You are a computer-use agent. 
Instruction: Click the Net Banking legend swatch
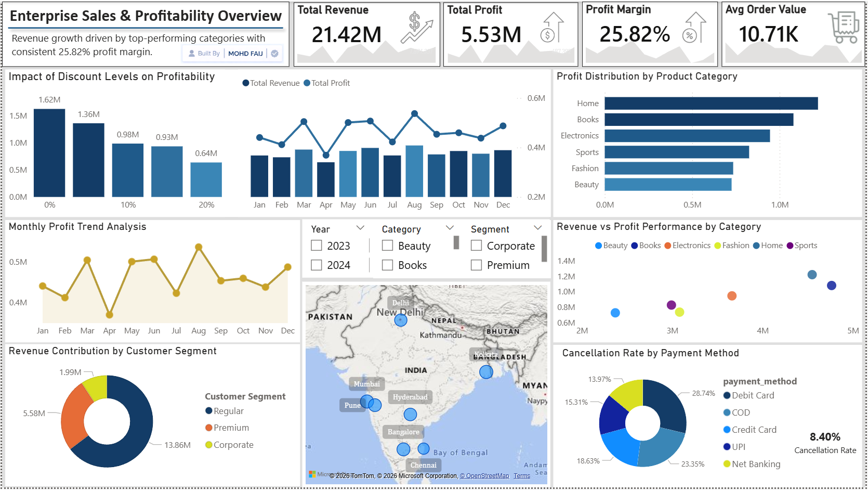727,464
